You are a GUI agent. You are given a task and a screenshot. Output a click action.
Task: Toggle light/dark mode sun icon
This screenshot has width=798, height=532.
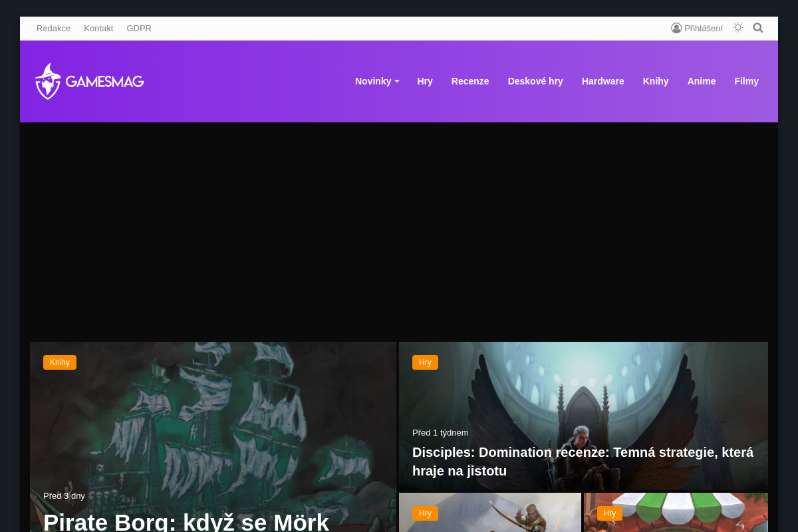pos(737,28)
